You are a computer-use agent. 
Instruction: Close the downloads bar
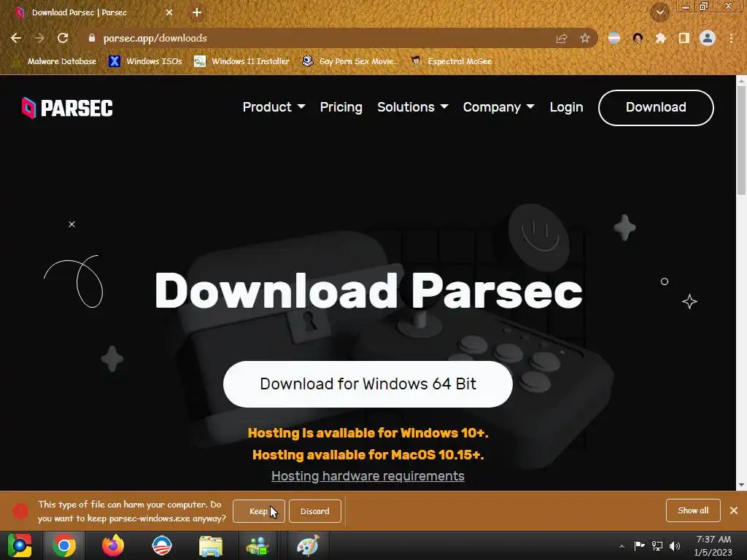pos(734,510)
